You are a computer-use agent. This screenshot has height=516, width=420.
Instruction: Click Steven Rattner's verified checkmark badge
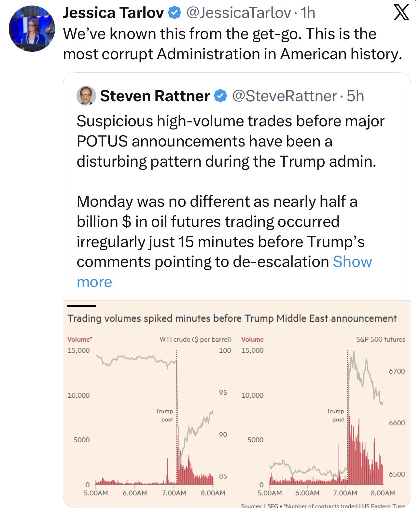point(220,96)
